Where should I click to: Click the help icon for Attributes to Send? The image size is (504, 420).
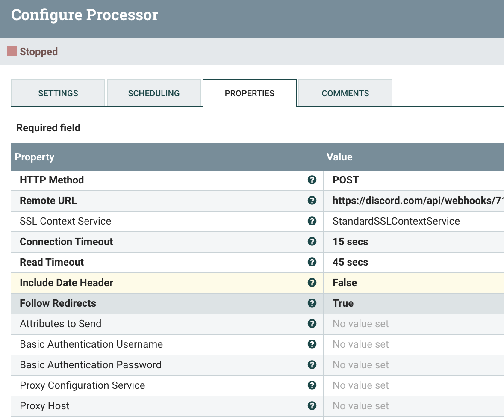click(x=312, y=324)
